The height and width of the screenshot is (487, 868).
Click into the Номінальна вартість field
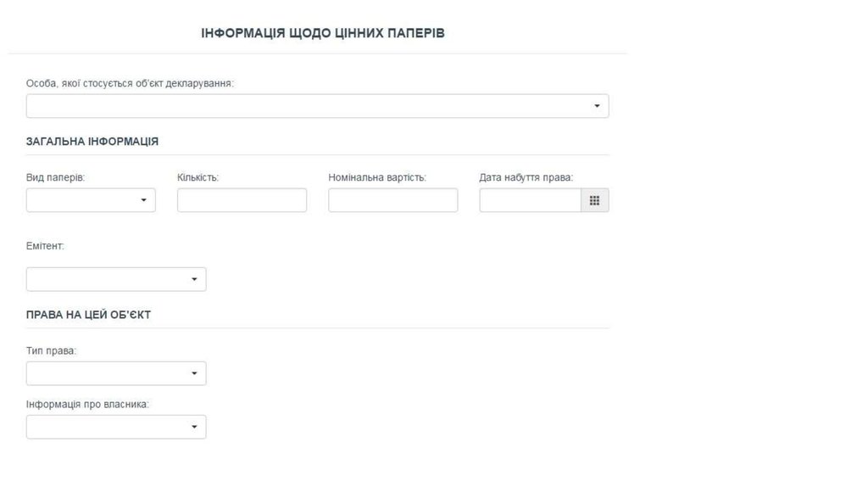tap(392, 200)
